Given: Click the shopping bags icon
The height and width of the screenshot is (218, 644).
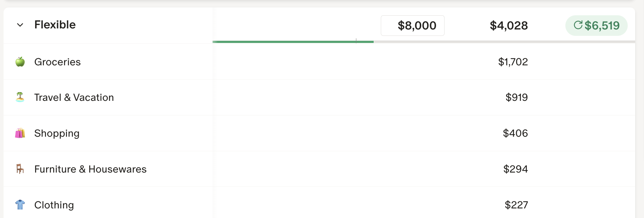Looking at the screenshot, I should point(20,133).
